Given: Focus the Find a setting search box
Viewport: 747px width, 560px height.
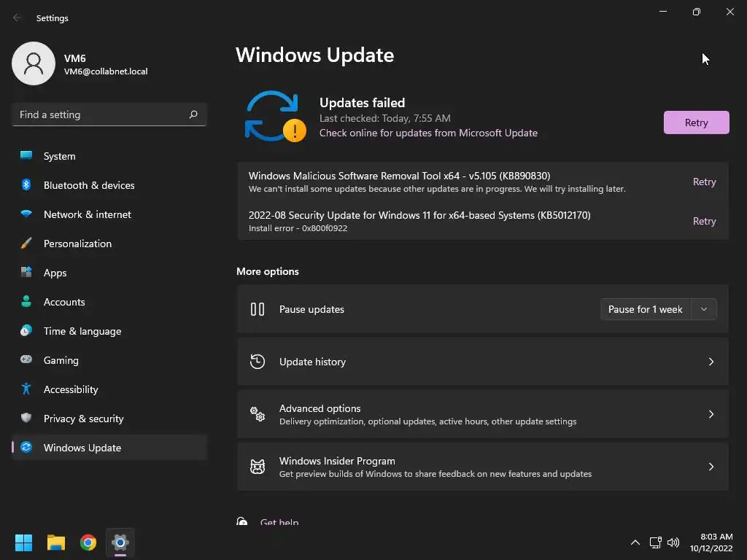Looking at the screenshot, I should pyautogui.click(x=109, y=114).
